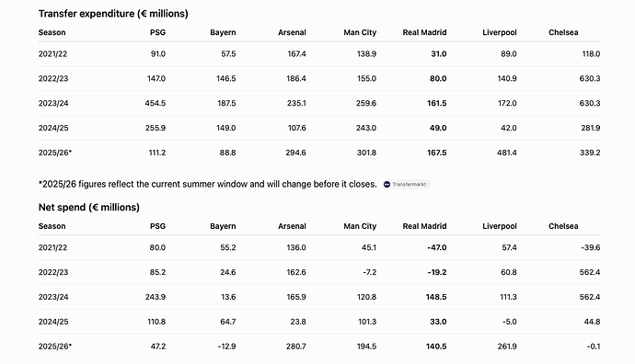Select Man City's 301.8 expenditure figure

[366, 153]
